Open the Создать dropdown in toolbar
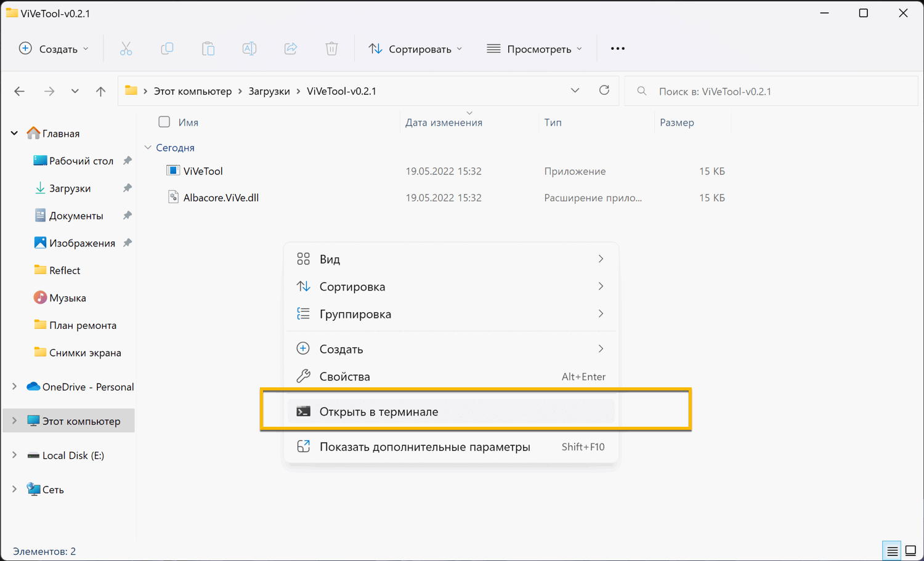The image size is (924, 561). pyautogui.click(x=54, y=49)
